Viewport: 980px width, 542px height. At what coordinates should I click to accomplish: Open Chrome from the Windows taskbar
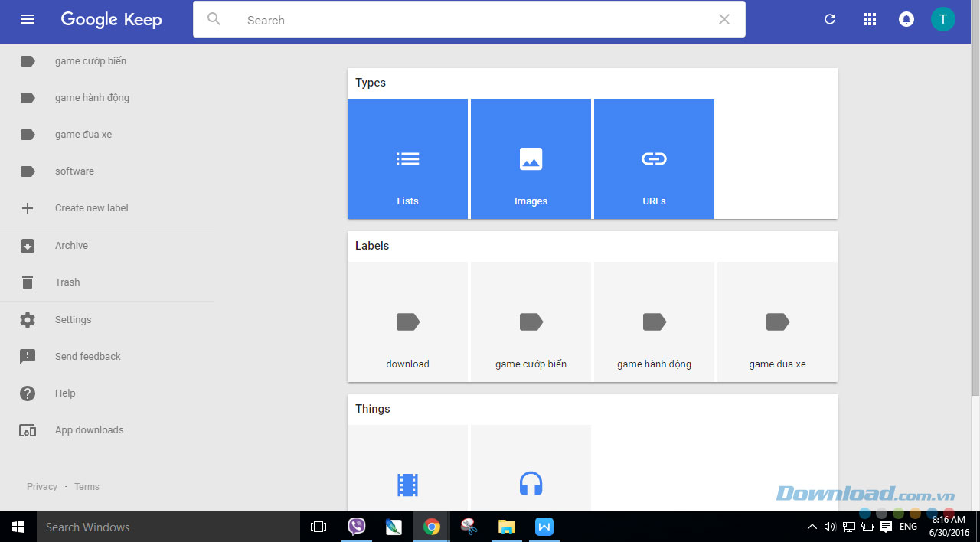click(432, 527)
